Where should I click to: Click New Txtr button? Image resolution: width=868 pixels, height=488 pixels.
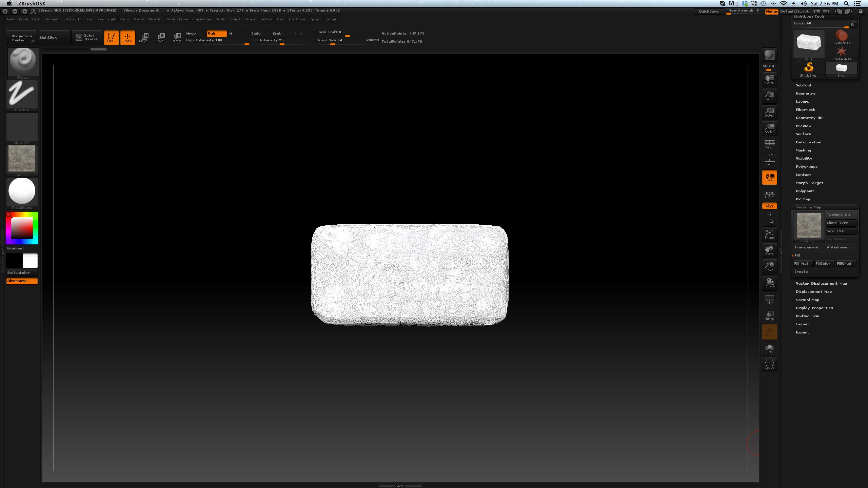(x=841, y=231)
